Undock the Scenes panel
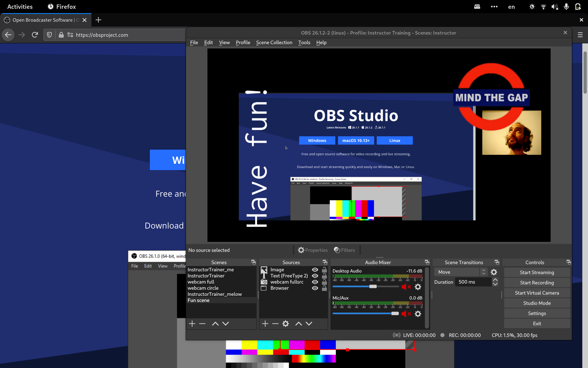 [253, 262]
